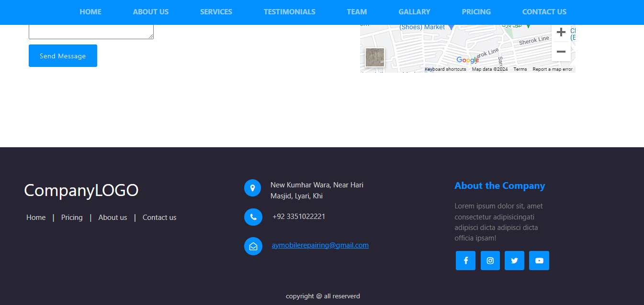Switch map to satellite view thumbnail

pos(375,57)
